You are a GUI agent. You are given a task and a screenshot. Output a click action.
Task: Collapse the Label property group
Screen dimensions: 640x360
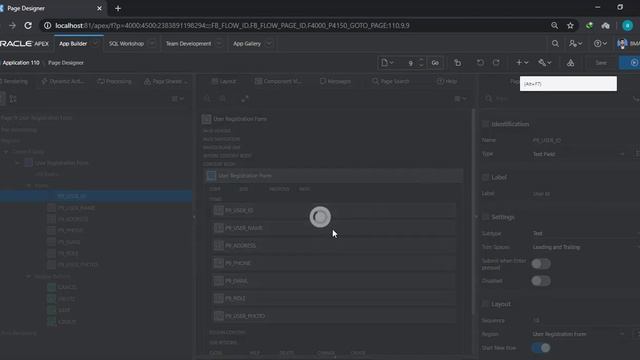coord(485,177)
